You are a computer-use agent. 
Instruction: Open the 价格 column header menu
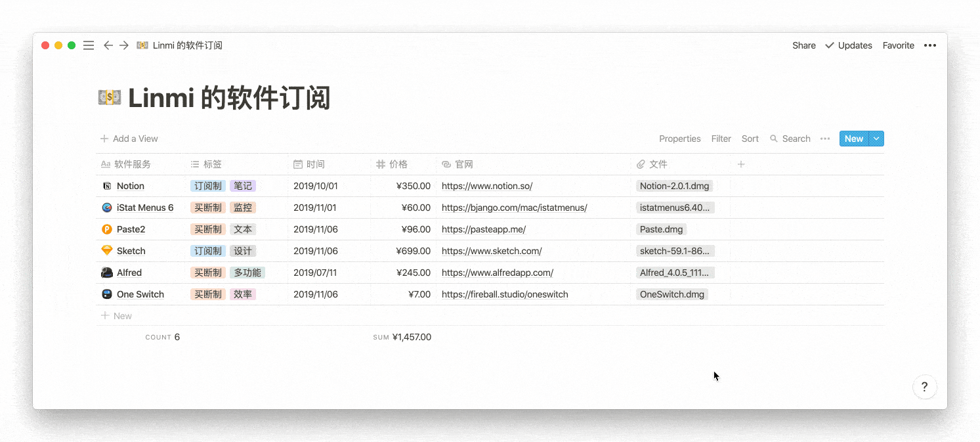[403, 164]
